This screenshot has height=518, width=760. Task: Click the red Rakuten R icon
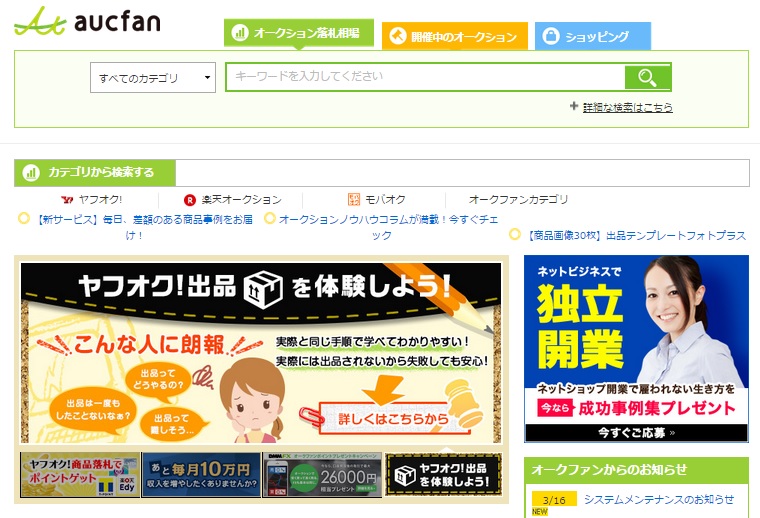[190, 200]
